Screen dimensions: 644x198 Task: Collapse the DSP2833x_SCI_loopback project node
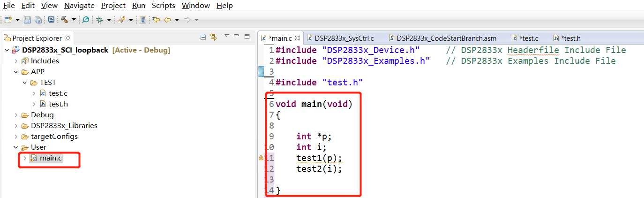pos(6,50)
